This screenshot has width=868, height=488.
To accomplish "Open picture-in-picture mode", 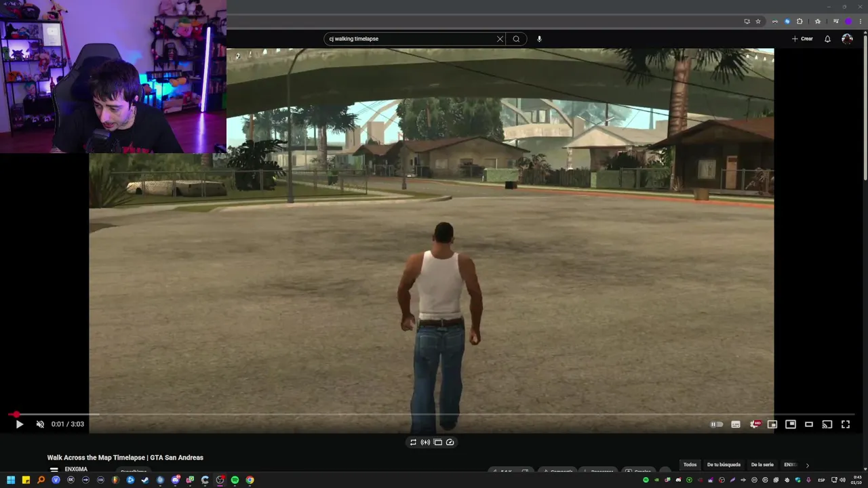I will point(791,424).
